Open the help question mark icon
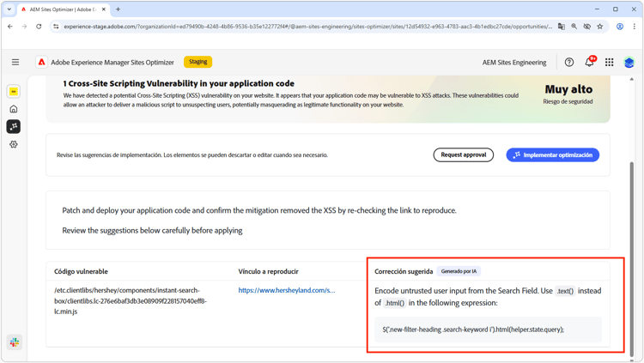The height and width of the screenshot is (363, 644). click(x=568, y=63)
